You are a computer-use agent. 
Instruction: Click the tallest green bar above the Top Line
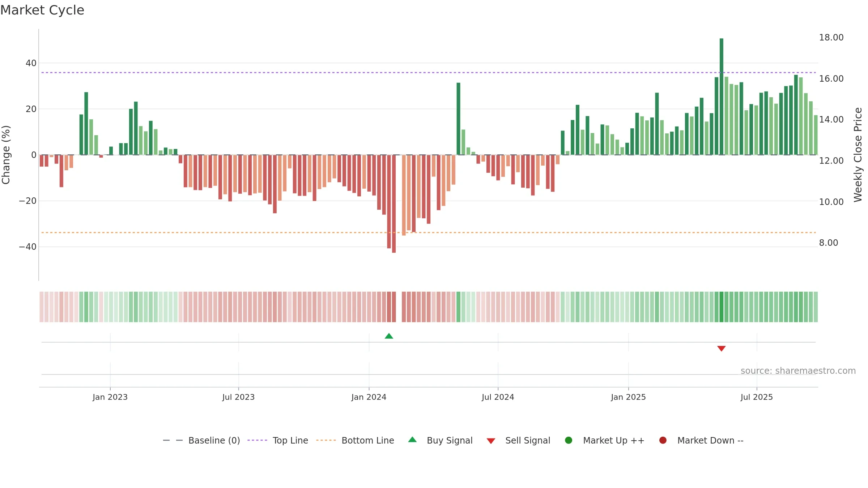point(721,97)
